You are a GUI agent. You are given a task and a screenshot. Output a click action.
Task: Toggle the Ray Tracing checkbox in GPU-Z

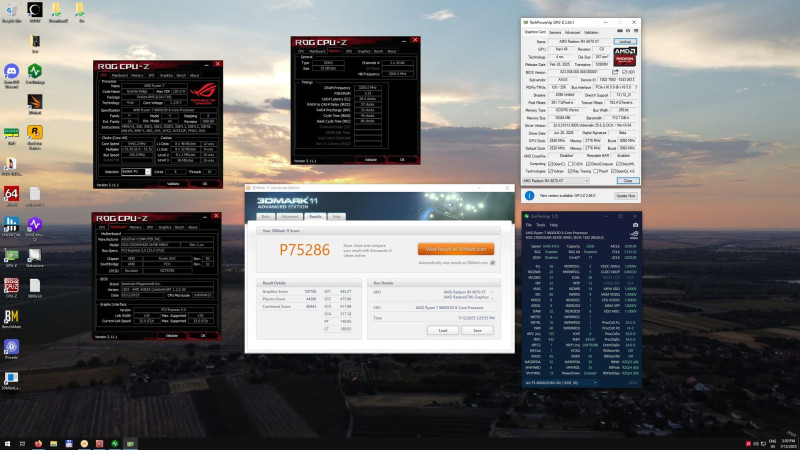click(x=570, y=171)
